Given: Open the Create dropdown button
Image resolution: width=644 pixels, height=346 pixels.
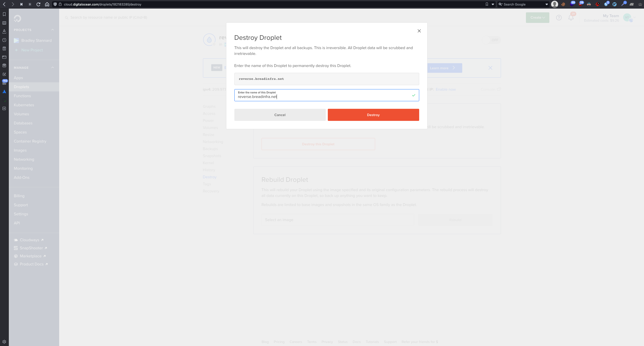Looking at the screenshot, I should [x=537, y=18].
